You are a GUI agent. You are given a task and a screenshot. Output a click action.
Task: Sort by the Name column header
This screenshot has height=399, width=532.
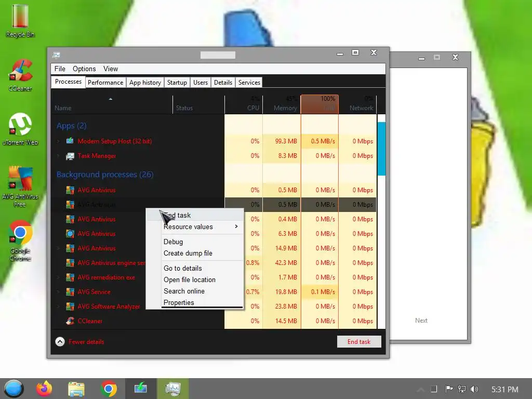click(112, 104)
